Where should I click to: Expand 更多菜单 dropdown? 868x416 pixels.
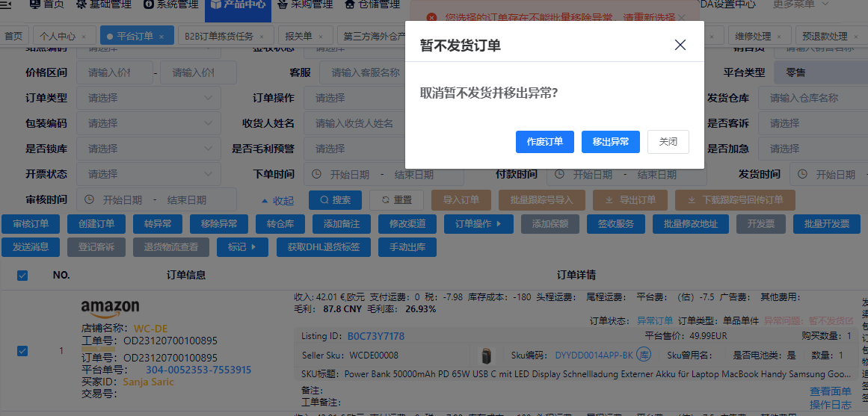pyautogui.click(x=801, y=5)
